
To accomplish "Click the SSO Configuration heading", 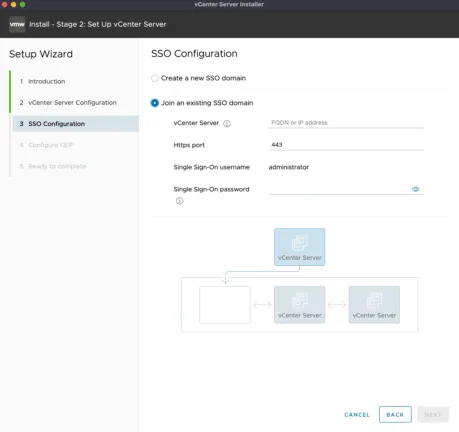I will 194,54.
